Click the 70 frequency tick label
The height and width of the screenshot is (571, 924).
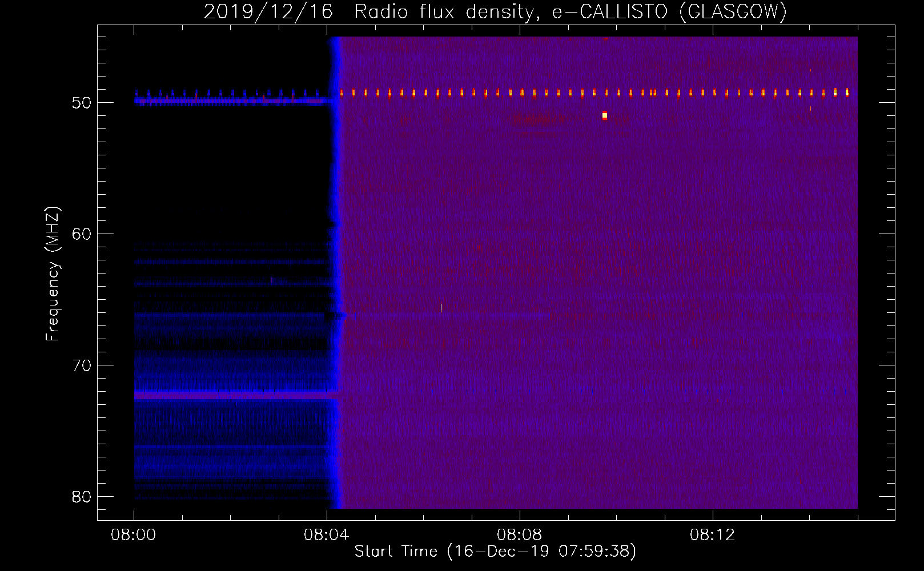(x=82, y=365)
